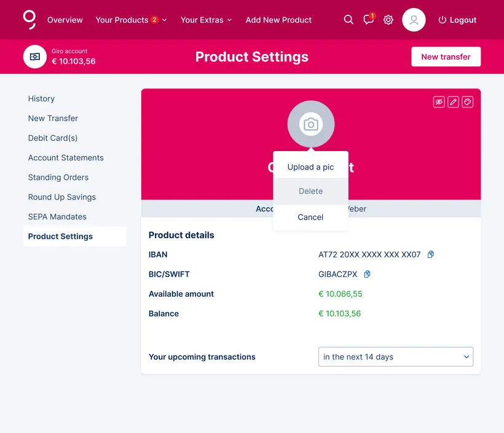Open settings via the gear icon

(x=388, y=20)
